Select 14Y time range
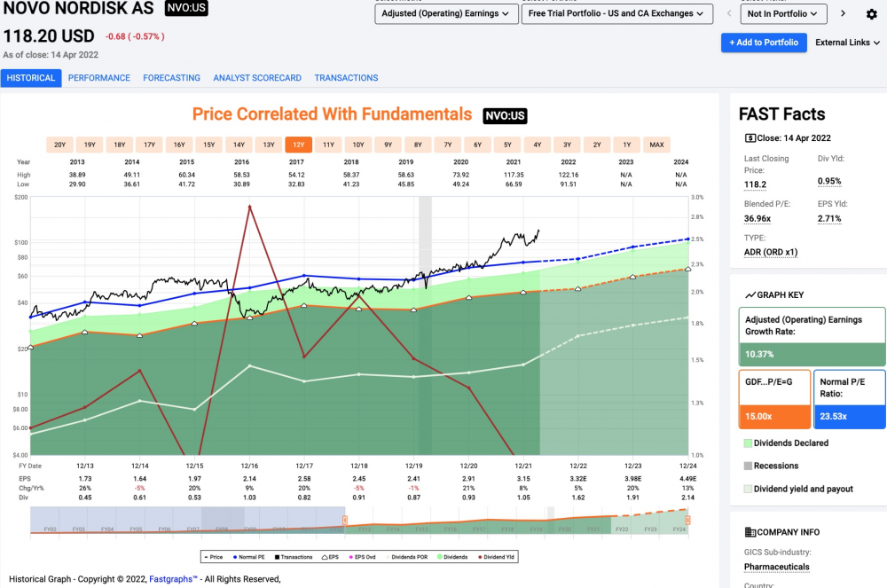The width and height of the screenshot is (887, 588). coord(239,145)
